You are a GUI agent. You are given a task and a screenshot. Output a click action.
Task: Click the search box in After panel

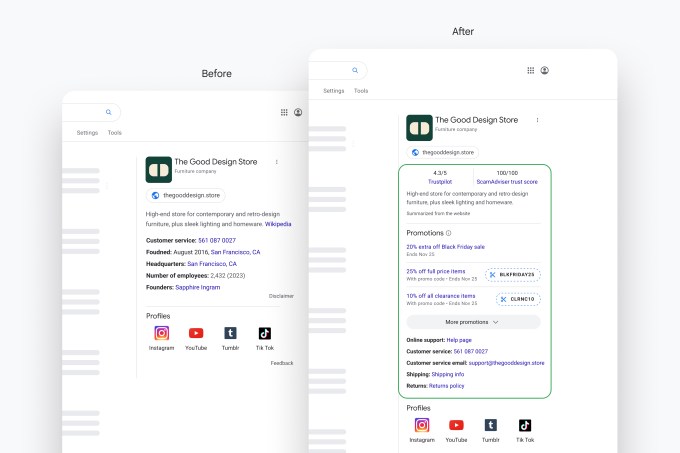click(338, 70)
